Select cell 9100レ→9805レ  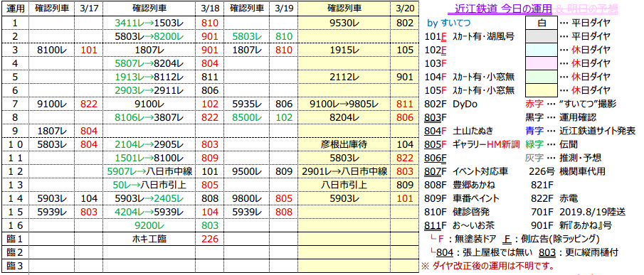(x=344, y=104)
